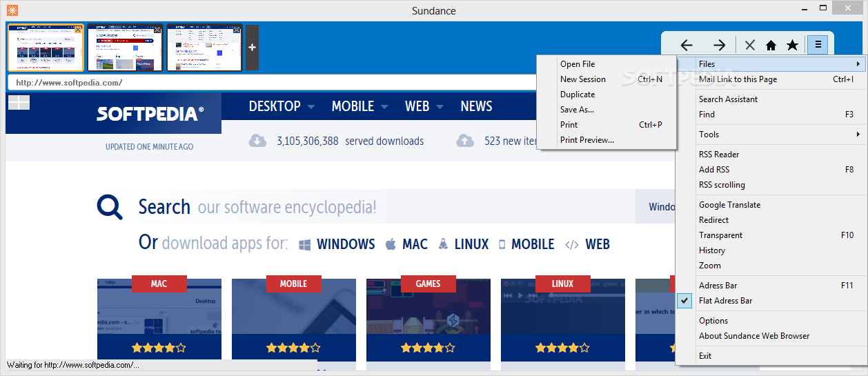Click the cloud download icon near served downloads
Viewport: 868px width, 376px height.
[257, 141]
